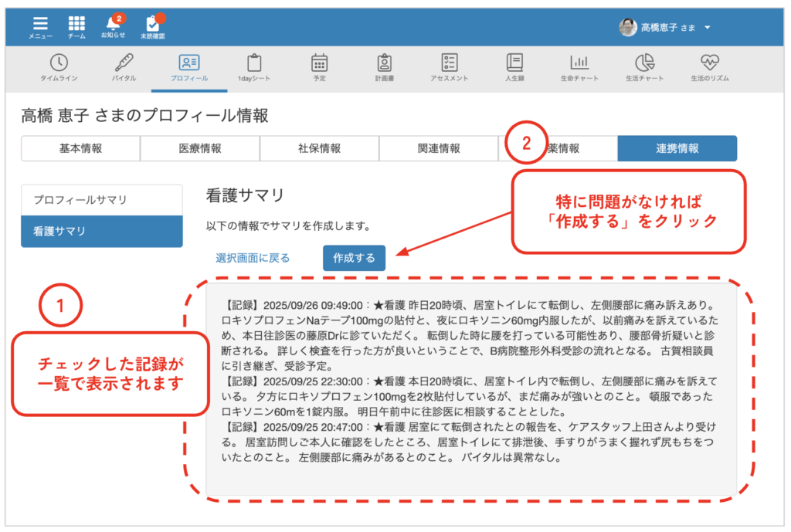
Task: Open the 未読確認 clipboard icon
Action: tap(152, 25)
